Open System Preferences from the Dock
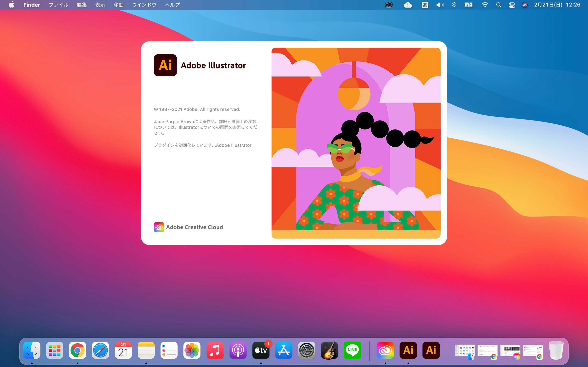The width and height of the screenshot is (588, 367). pos(307,350)
